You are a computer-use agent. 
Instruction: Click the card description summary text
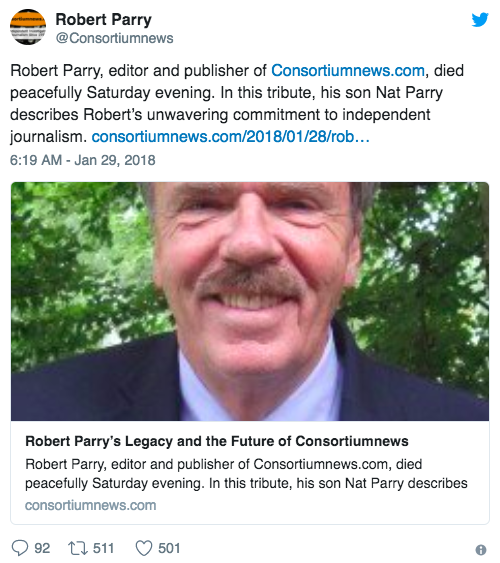pyautogui.click(x=246, y=474)
